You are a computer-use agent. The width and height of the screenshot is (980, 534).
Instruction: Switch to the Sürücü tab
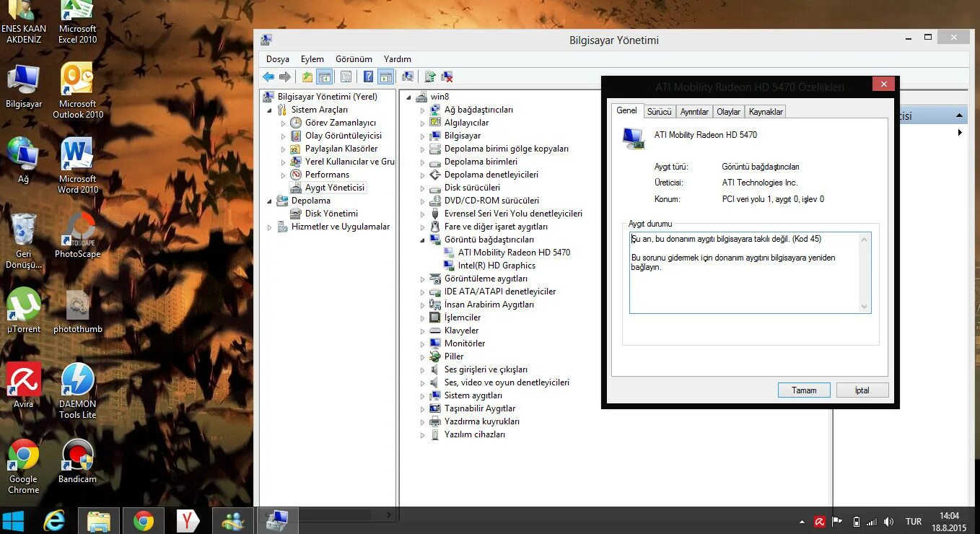659,112
